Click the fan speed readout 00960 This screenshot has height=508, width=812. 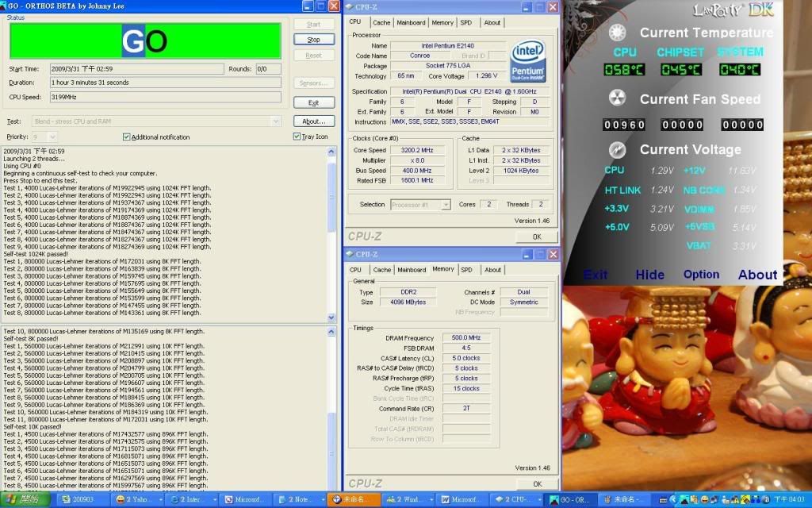[624, 125]
